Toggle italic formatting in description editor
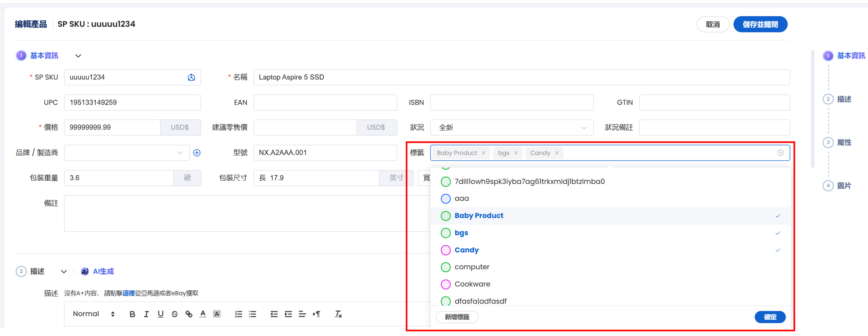Viewport: 868px width, 336px height. 146,314
